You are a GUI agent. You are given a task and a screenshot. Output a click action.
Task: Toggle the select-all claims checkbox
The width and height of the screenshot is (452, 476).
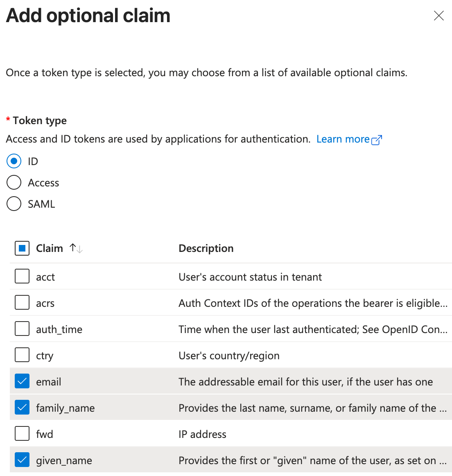coord(22,248)
